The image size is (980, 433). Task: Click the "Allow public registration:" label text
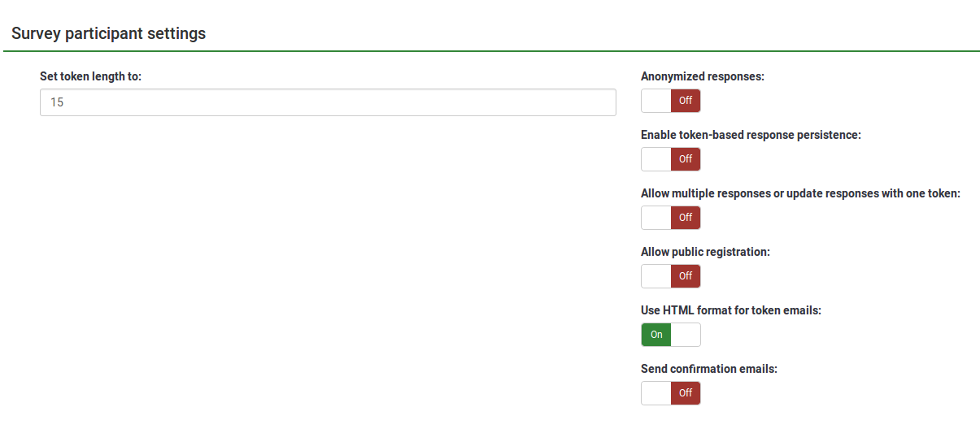click(705, 252)
